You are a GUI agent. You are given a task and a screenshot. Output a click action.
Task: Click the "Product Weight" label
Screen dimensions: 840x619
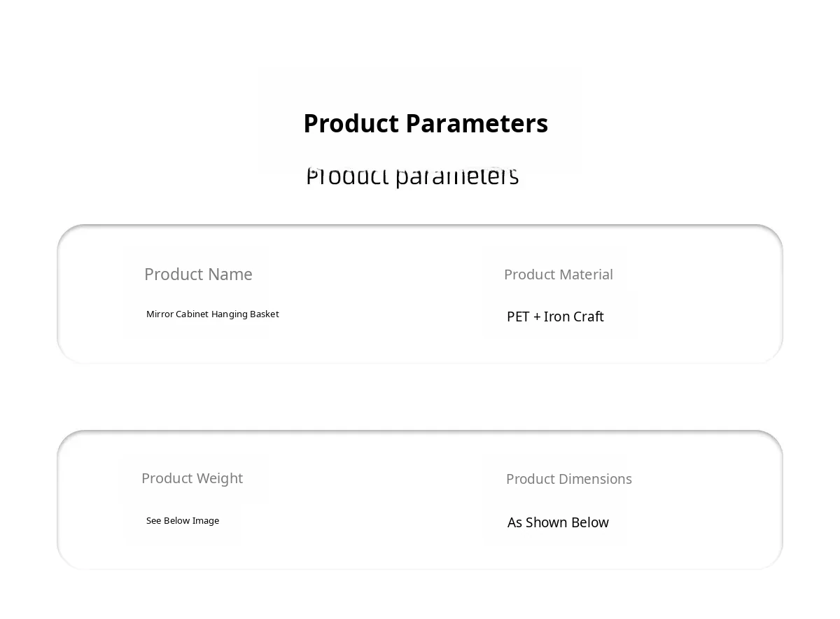(x=192, y=478)
